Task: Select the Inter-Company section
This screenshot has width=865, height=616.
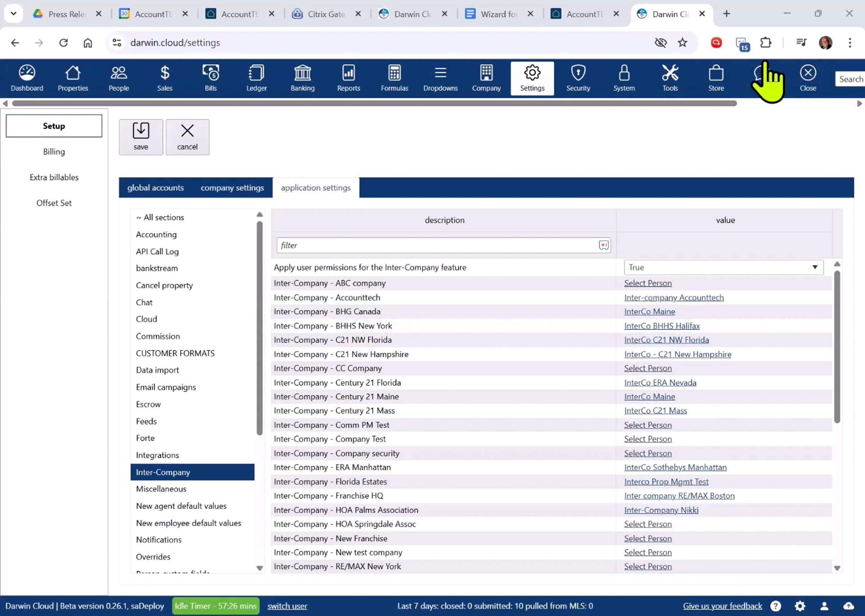Action: (x=192, y=472)
